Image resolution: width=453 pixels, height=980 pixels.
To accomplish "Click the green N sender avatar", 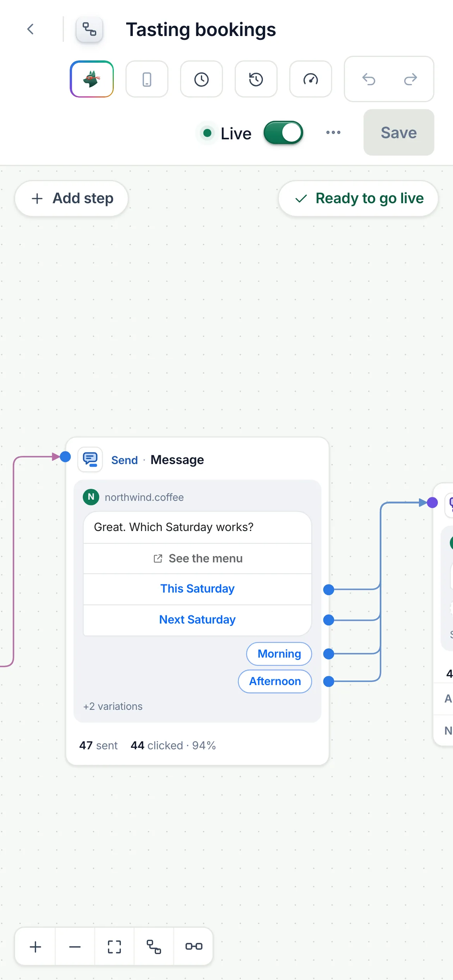I will 91,497.
